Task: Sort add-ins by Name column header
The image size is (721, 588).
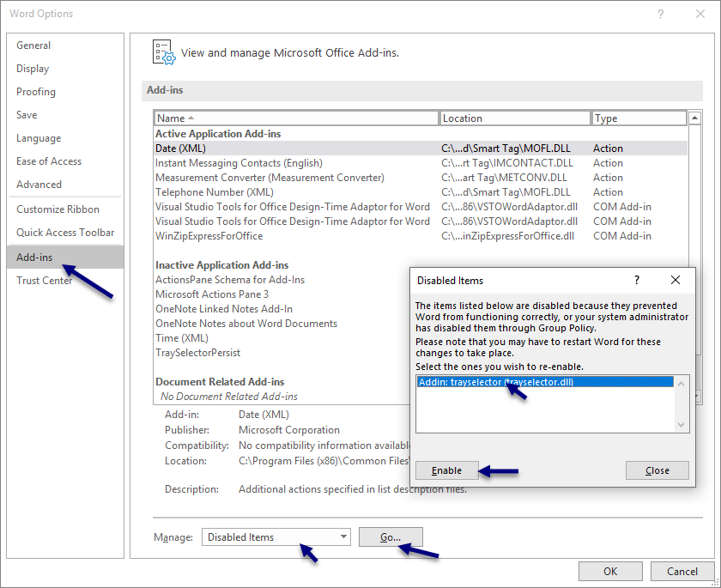Action: click(296, 118)
